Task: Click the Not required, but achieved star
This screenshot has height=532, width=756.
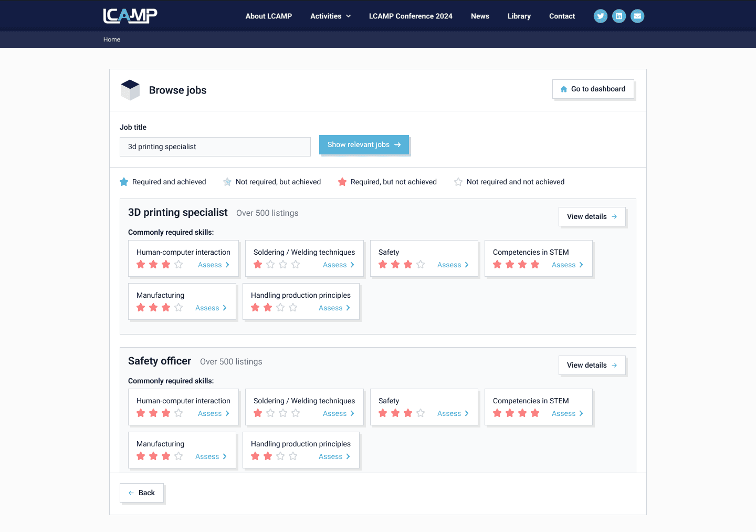Action: (227, 182)
